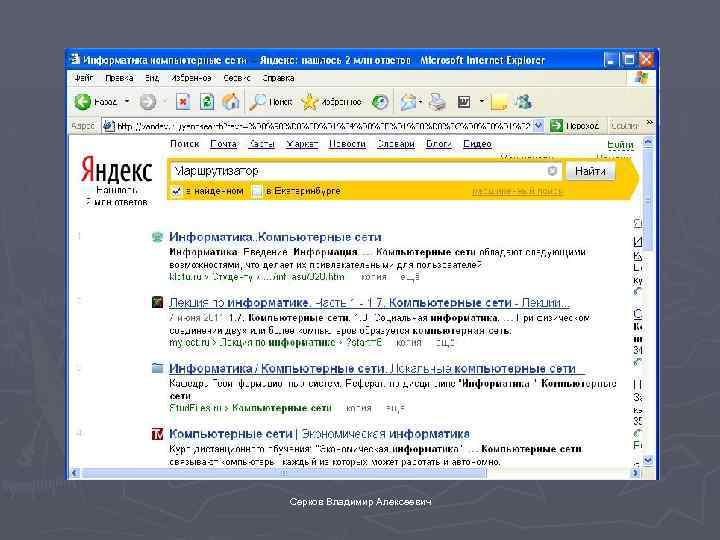Click the Stop loading icon

pos(183,102)
